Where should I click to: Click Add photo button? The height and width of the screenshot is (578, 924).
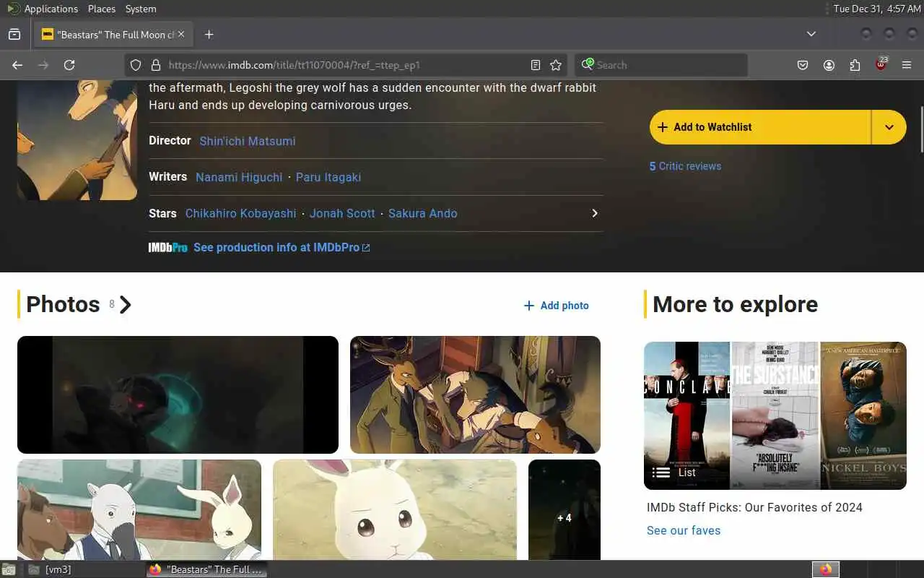click(556, 306)
